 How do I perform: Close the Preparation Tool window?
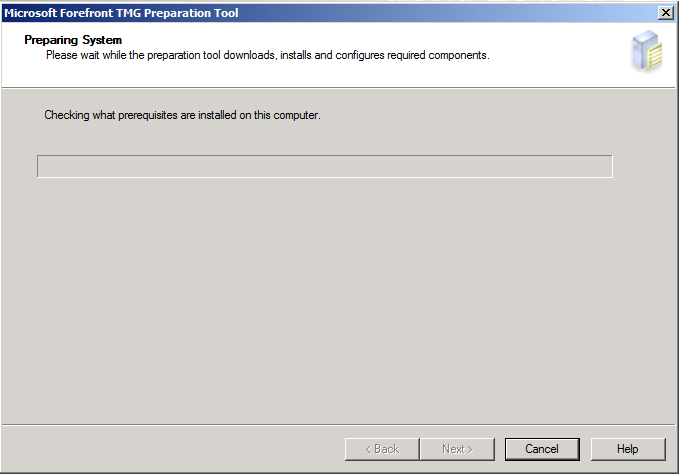tap(665, 12)
